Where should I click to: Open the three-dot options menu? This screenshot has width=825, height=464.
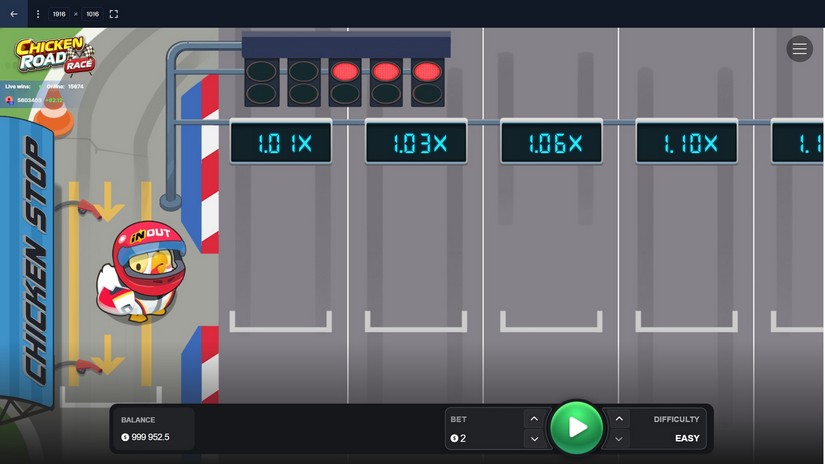point(38,14)
